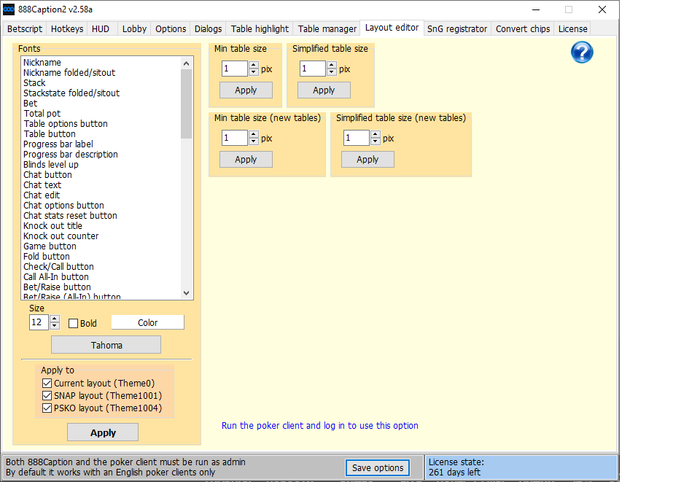
Task: Click Min table size (new tables) field
Action: pos(235,138)
